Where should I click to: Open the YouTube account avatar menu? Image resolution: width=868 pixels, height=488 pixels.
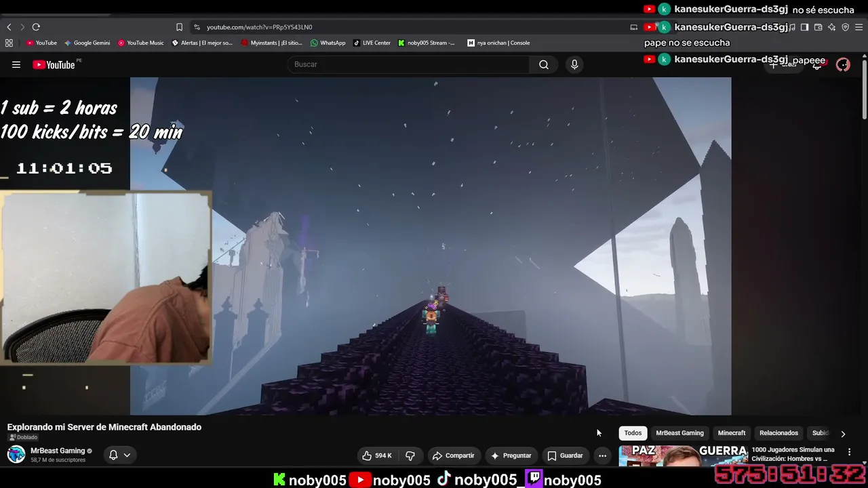pyautogui.click(x=843, y=64)
